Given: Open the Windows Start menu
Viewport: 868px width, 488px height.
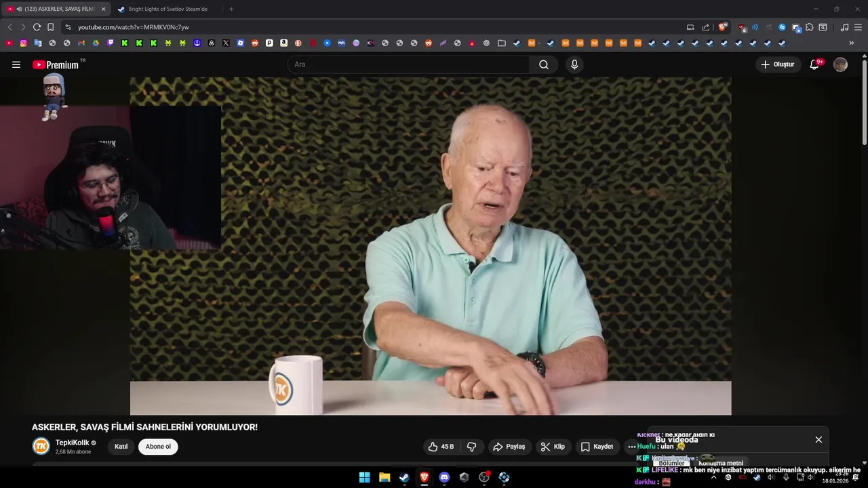Looking at the screenshot, I should pyautogui.click(x=364, y=477).
